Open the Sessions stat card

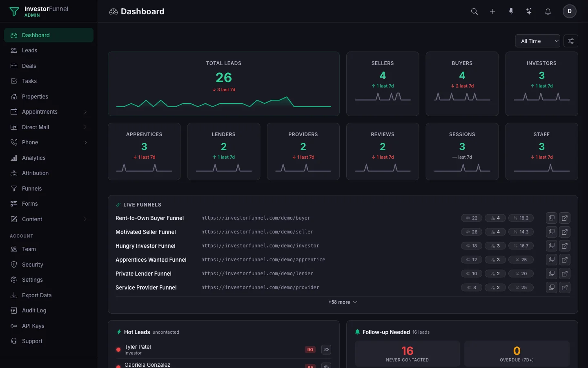462,151
